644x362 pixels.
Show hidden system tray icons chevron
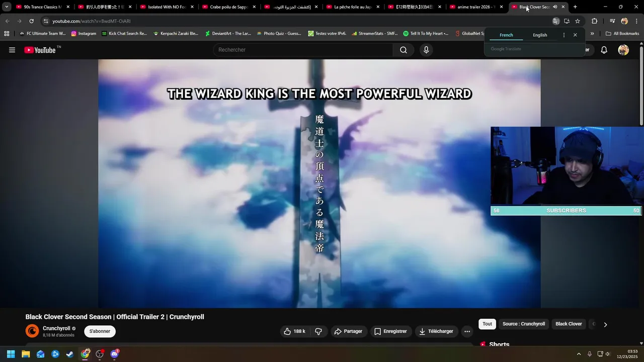(579, 354)
